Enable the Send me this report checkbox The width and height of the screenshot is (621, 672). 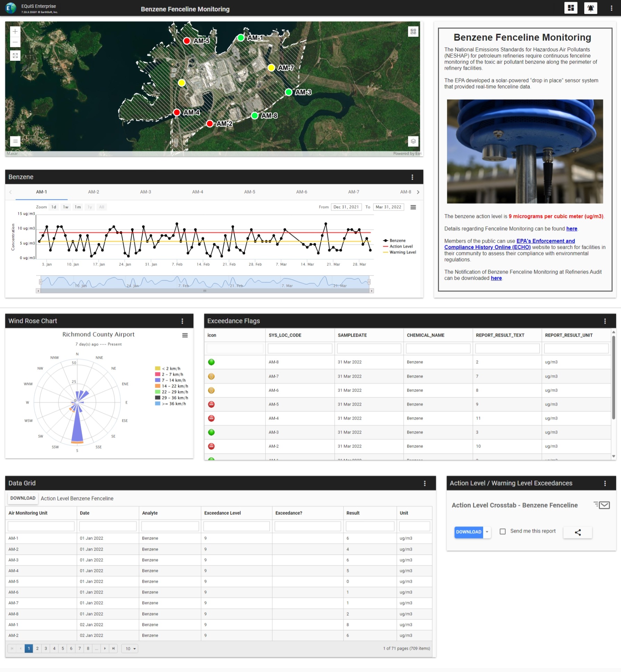point(502,531)
